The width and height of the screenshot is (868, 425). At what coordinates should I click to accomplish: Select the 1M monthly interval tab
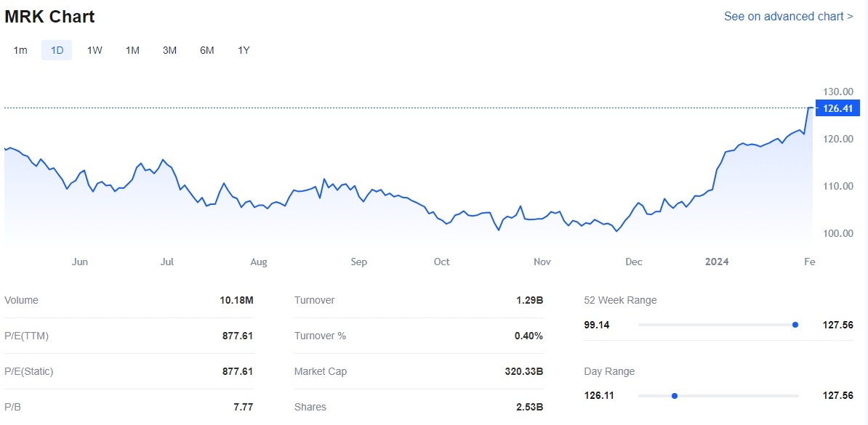coord(132,50)
